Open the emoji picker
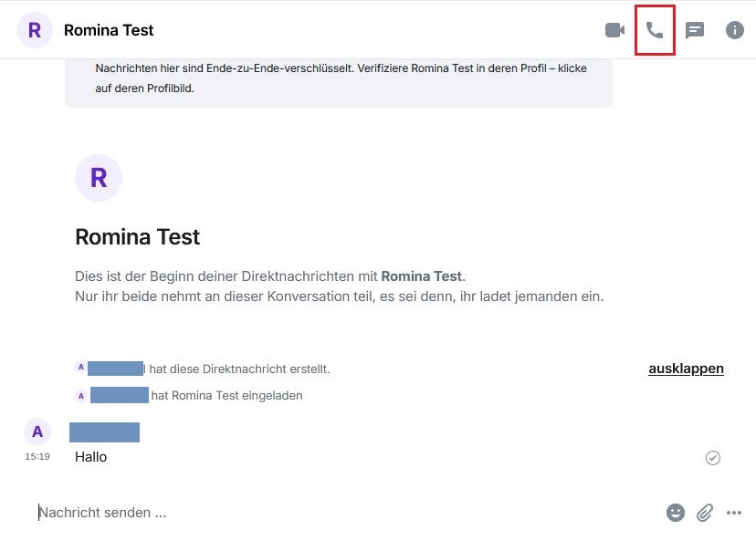Viewport: 756px width, 551px height. coord(676,513)
